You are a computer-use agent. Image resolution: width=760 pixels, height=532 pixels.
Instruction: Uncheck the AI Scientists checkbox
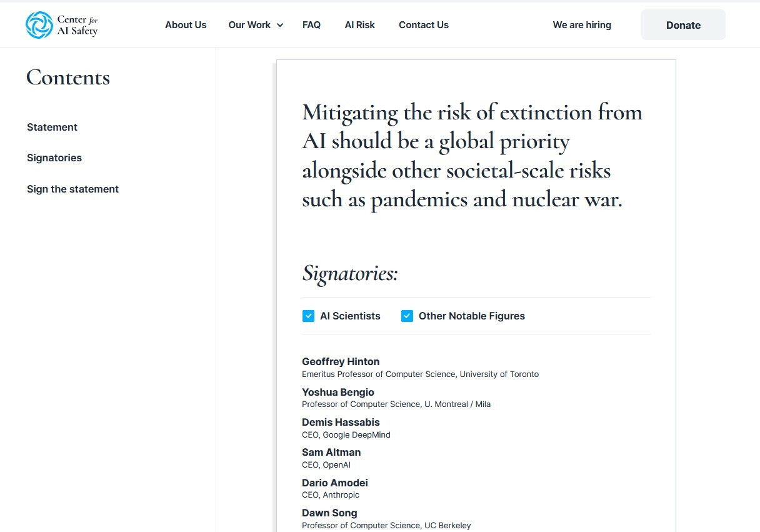coord(308,316)
